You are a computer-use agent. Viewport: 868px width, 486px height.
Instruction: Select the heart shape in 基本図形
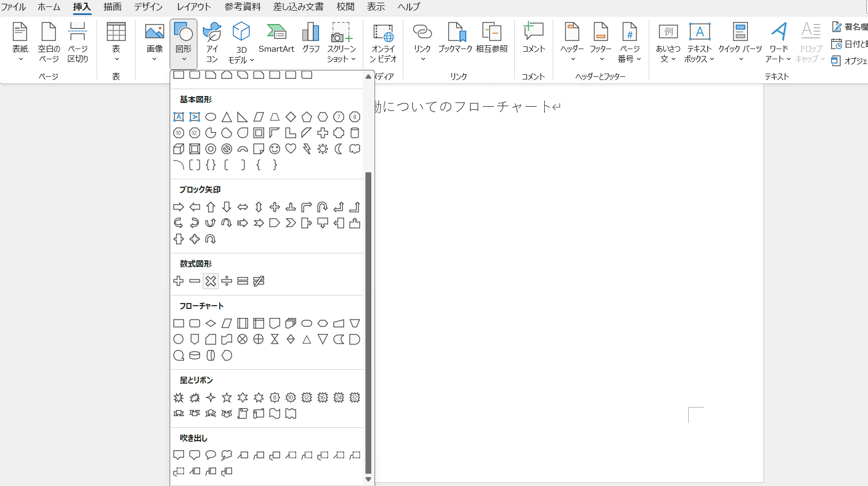(x=291, y=149)
